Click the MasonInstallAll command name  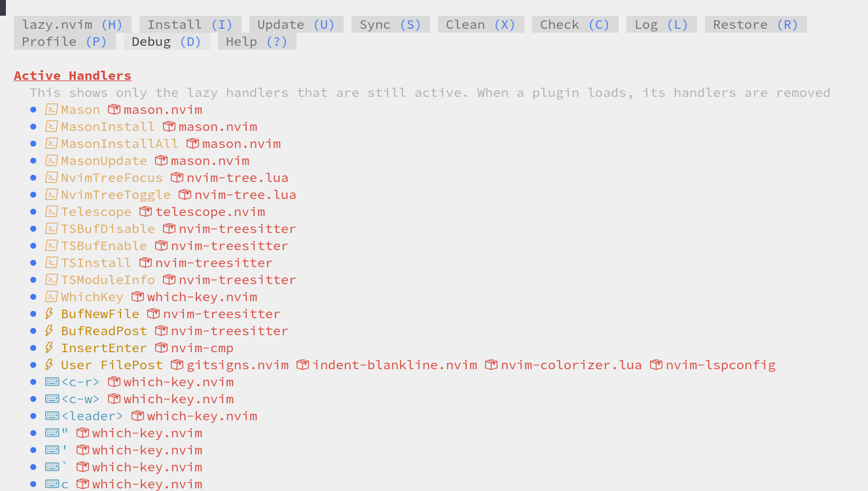[x=120, y=143]
